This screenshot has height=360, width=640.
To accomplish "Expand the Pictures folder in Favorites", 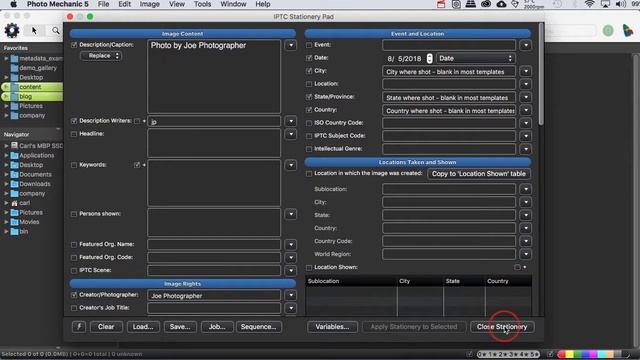I will 6,106.
